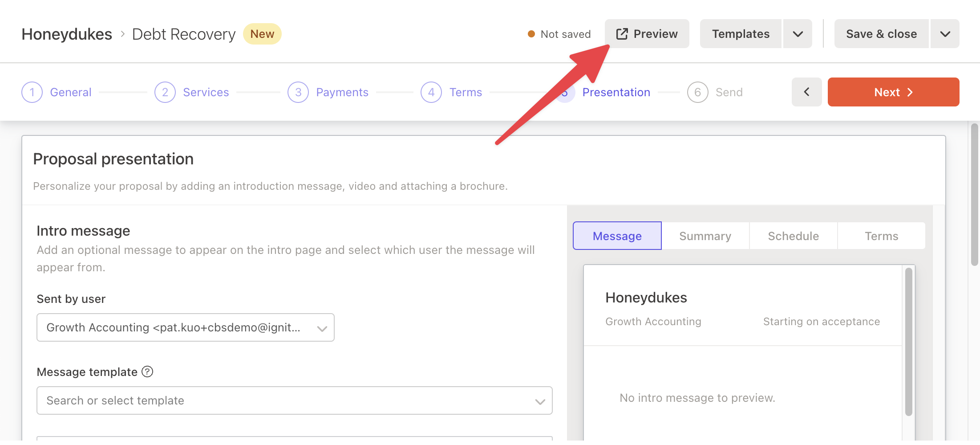Click the Honeydukes breadcrumb link
Screen dimensions: 980x445
click(x=67, y=34)
